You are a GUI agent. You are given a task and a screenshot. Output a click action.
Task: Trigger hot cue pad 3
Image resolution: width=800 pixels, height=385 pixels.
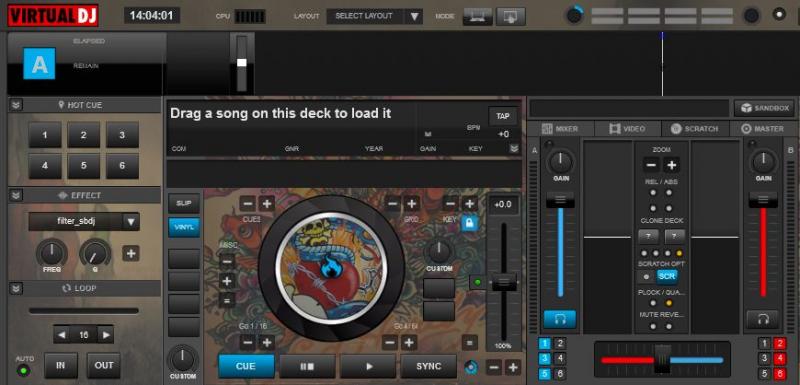click(122, 135)
